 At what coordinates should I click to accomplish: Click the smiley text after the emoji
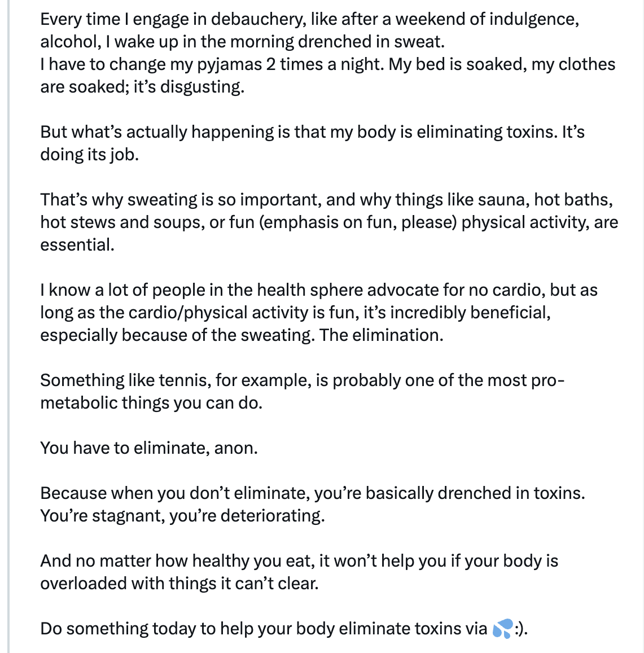click(x=521, y=628)
